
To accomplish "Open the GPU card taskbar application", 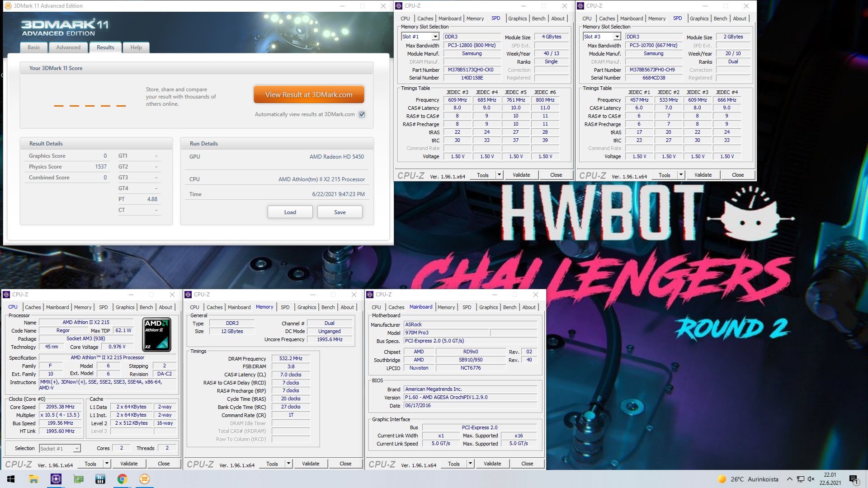I will coord(78,479).
